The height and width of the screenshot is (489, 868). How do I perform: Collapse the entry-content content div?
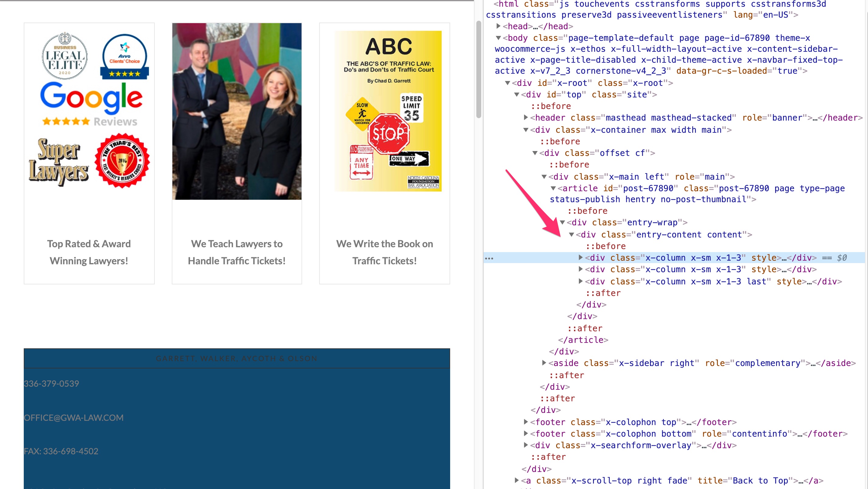tap(571, 234)
